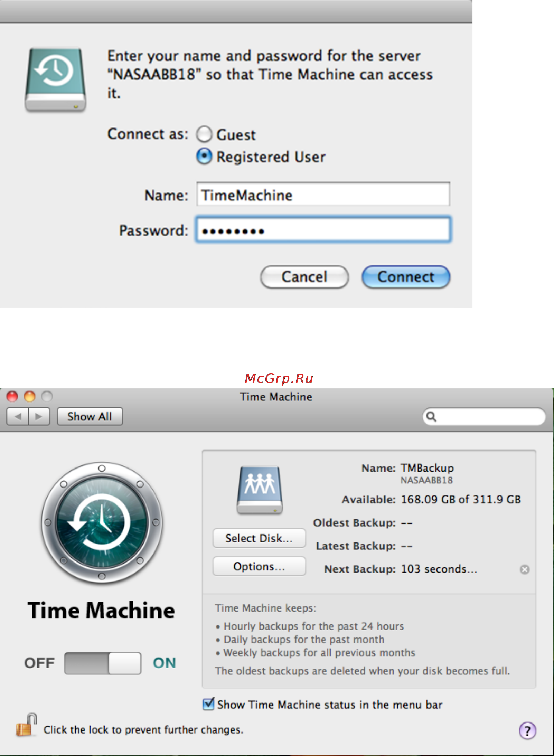This screenshot has height=756, width=554.
Task: Minimize the Time Machine preferences window
Action: [29, 396]
